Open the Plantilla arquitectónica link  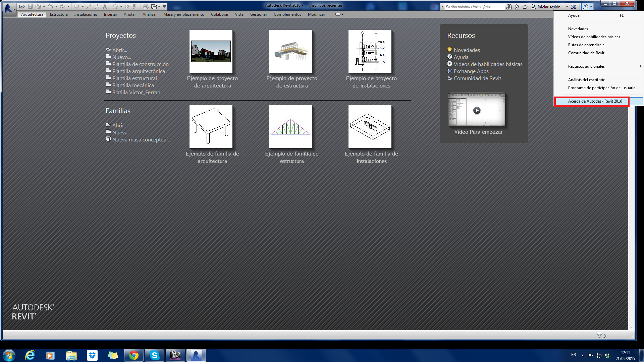point(139,71)
